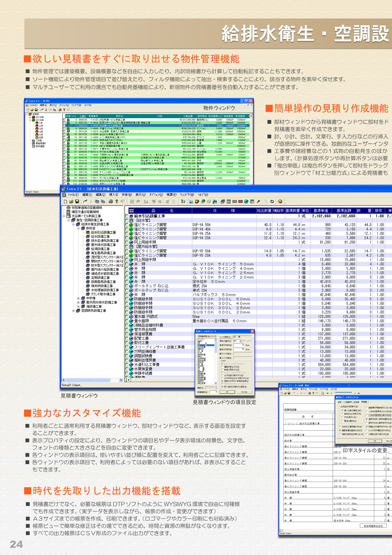
Task: Click the printer icon in estimate toolbar
Action: [111, 202]
